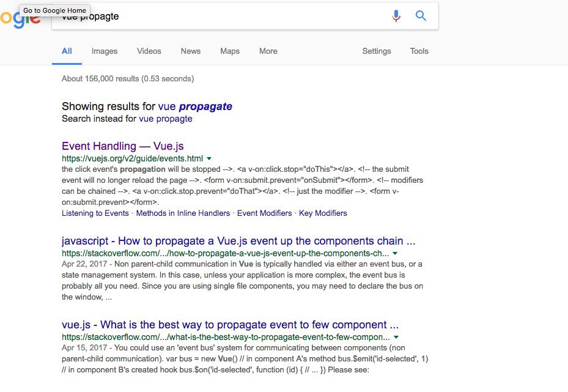This screenshot has width=568, height=392.
Task: Open the News tab
Action: tap(191, 51)
